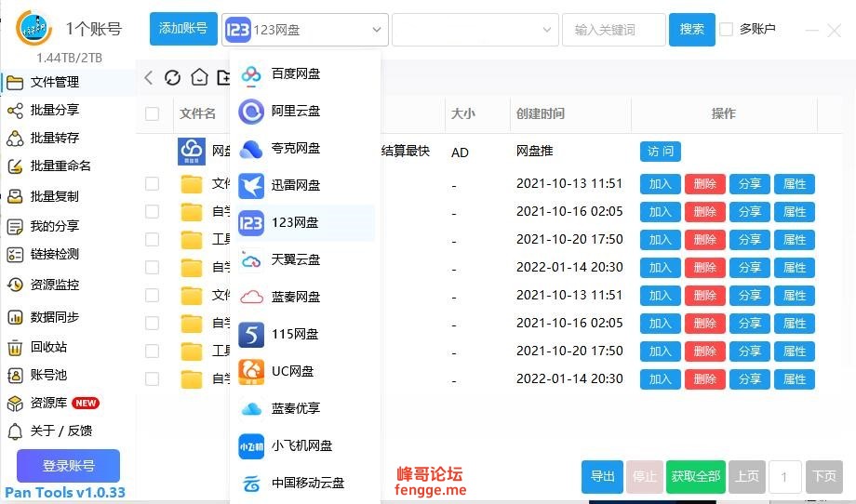
Task: Click the 创建时间 column header
Action: [x=541, y=114]
